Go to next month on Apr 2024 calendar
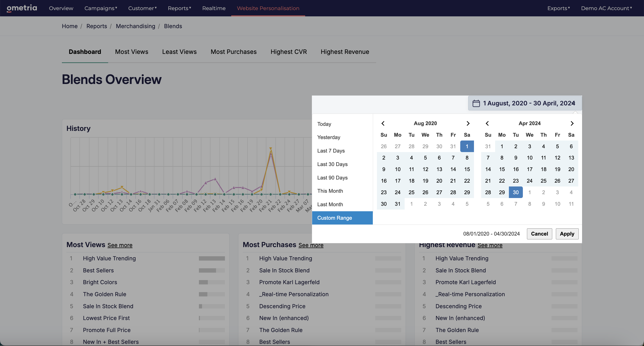Viewport: 644px width, 346px height. coord(572,123)
